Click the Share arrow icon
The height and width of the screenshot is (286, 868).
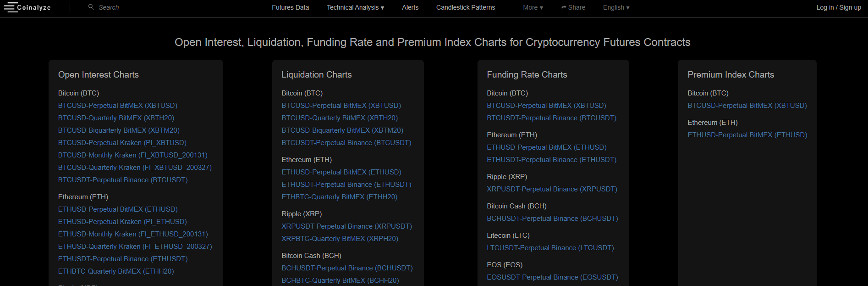tap(564, 8)
